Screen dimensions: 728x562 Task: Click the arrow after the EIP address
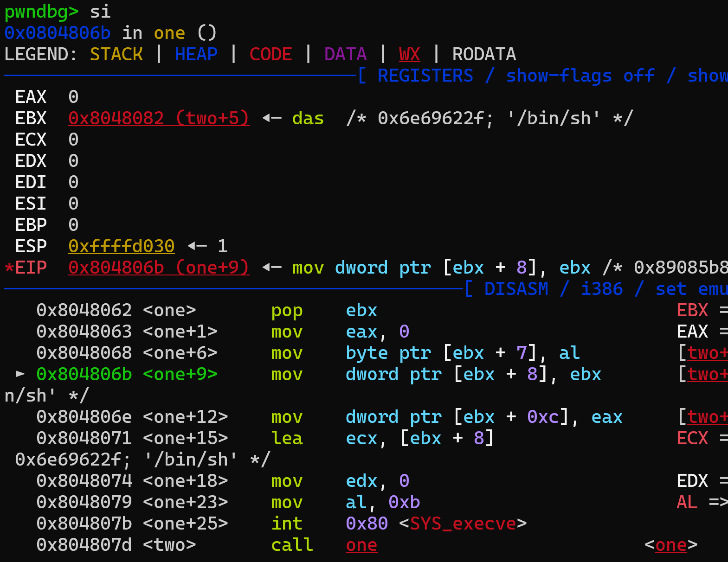pyautogui.click(x=271, y=268)
